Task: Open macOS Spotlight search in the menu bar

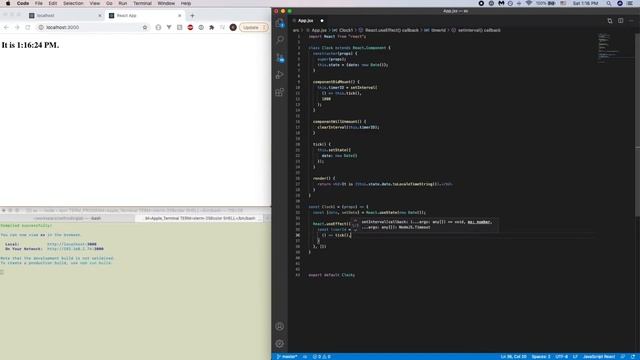Action: click(x=609, y=3)
